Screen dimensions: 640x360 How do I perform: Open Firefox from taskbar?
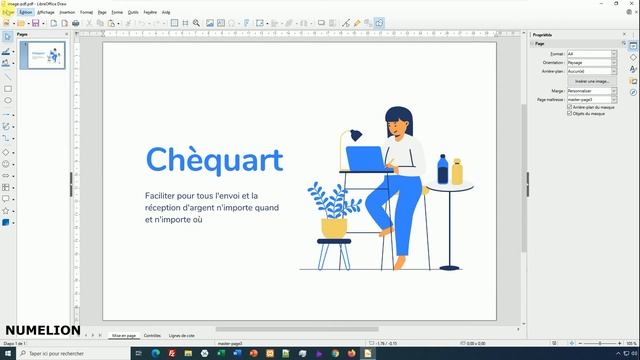tap(351, 353)
